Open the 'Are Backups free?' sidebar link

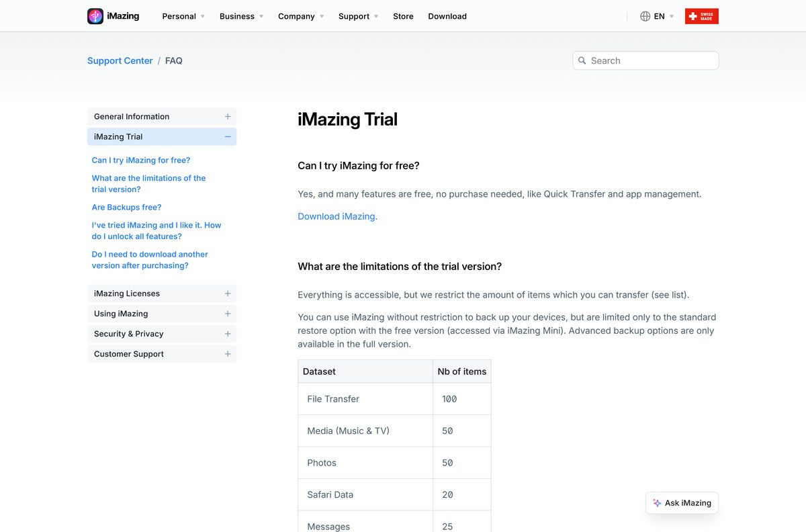coord(127,207)
